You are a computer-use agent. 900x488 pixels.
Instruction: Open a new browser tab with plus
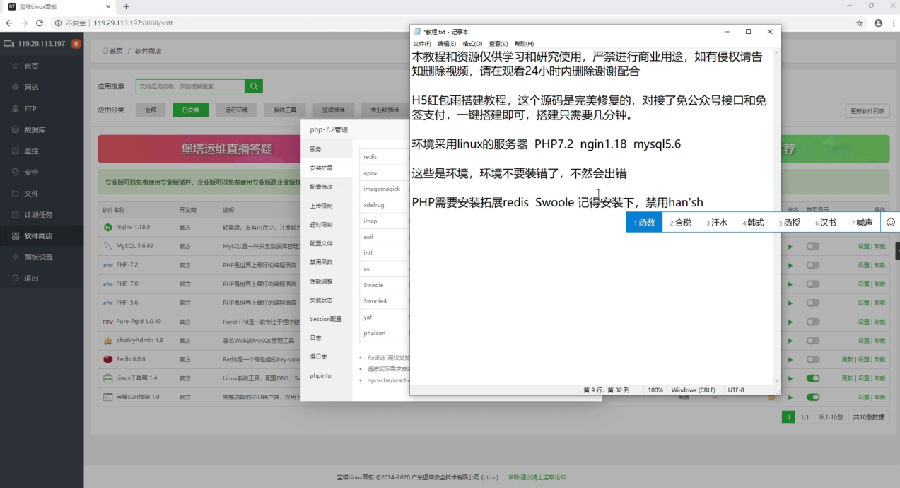click(x=126, y=7)
